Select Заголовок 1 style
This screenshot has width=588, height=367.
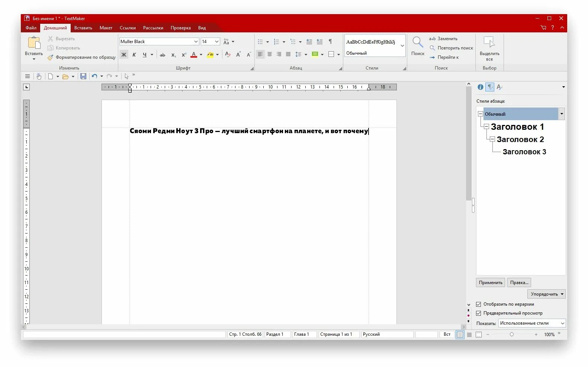click(x=517, y=127)
